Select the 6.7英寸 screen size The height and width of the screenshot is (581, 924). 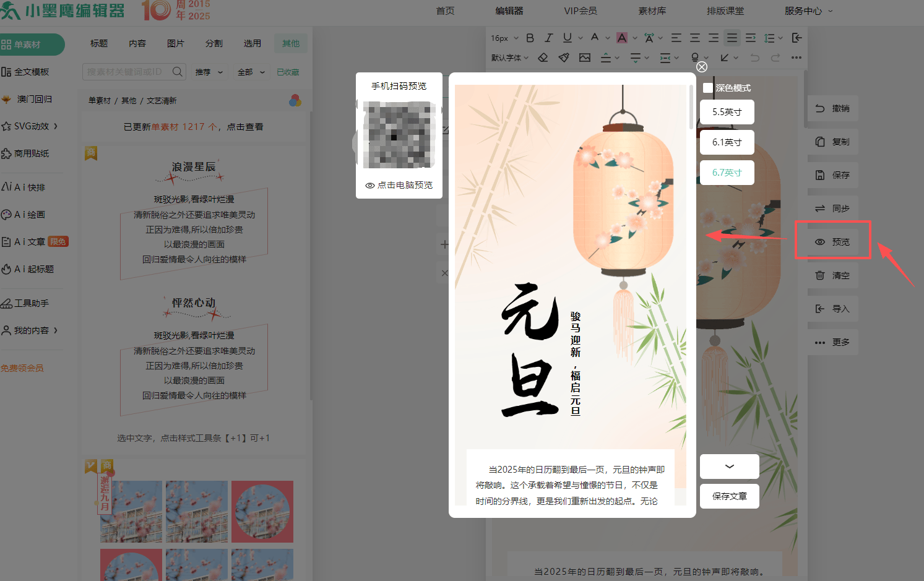(x=727, y=173)
